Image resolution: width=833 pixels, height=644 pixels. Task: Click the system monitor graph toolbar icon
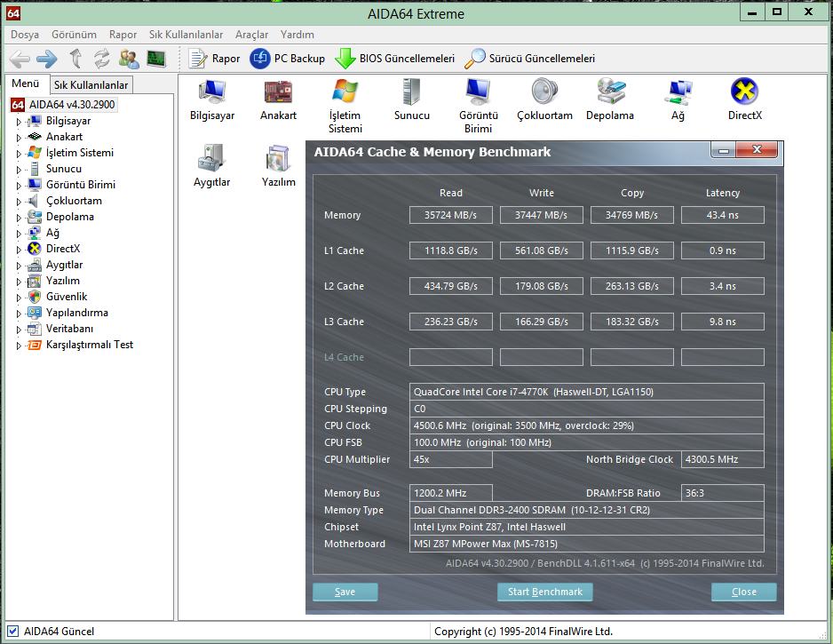(x=156, y=59)
